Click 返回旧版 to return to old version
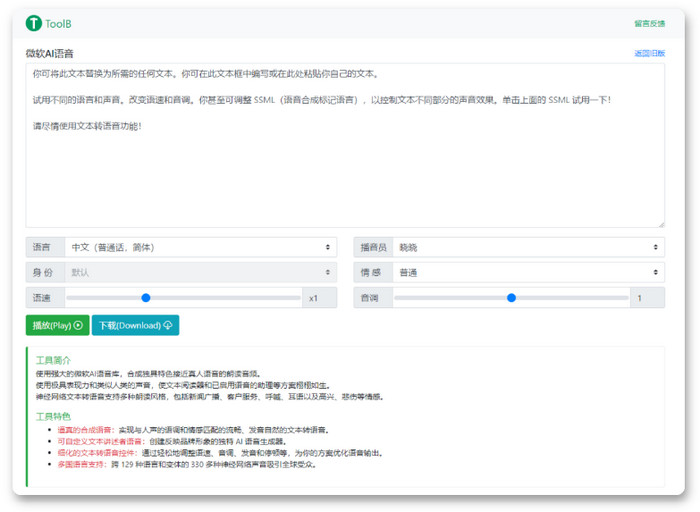 (x=650, y=54)
